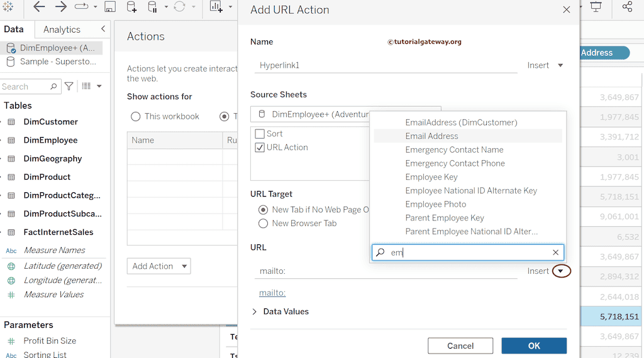The height and width of the screenshot is (358, 644).
Task: Switch to the Analytics tab
Action: [62, 30]
